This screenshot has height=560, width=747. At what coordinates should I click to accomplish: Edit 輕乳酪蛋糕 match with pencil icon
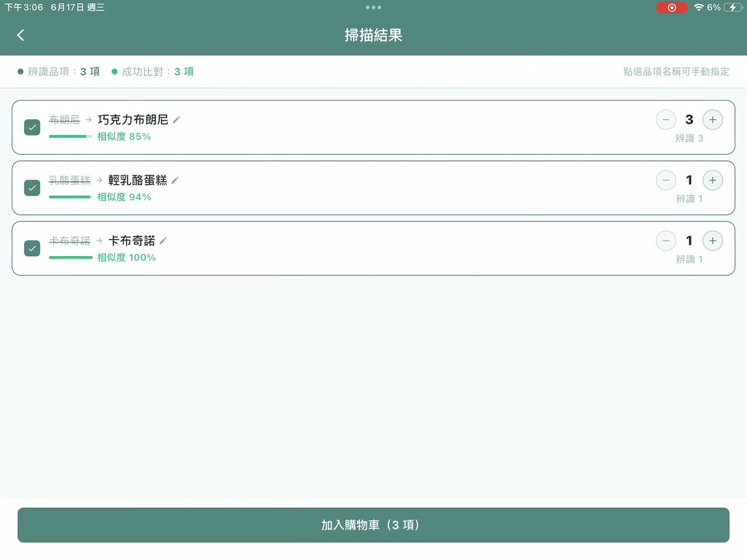175,180
